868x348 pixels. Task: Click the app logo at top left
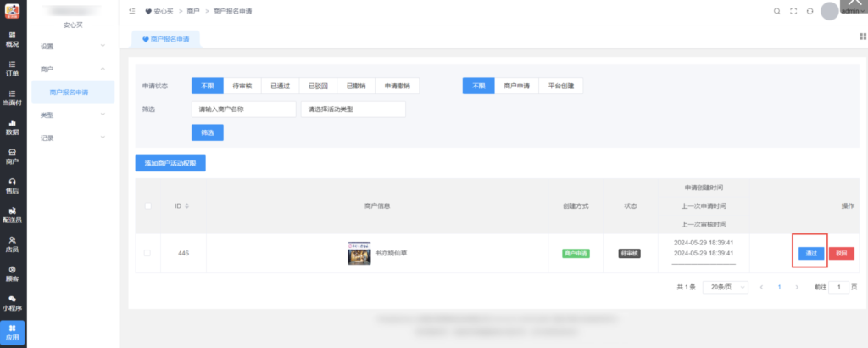coord(12,11)
